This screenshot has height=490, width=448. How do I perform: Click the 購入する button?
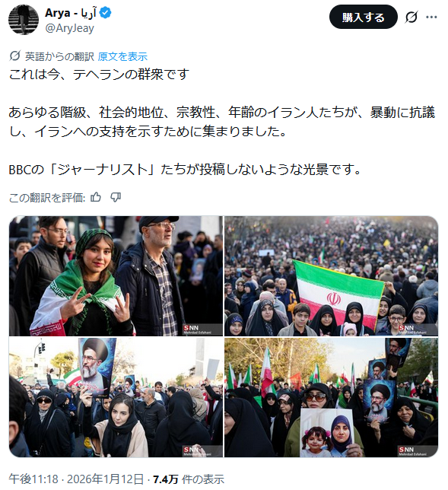click(364, 17)
